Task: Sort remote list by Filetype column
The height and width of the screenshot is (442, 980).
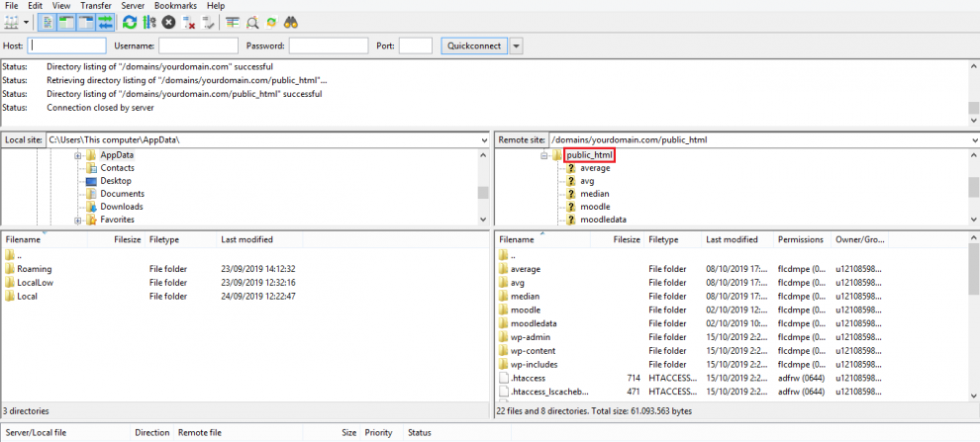Action: coord(672,239)
